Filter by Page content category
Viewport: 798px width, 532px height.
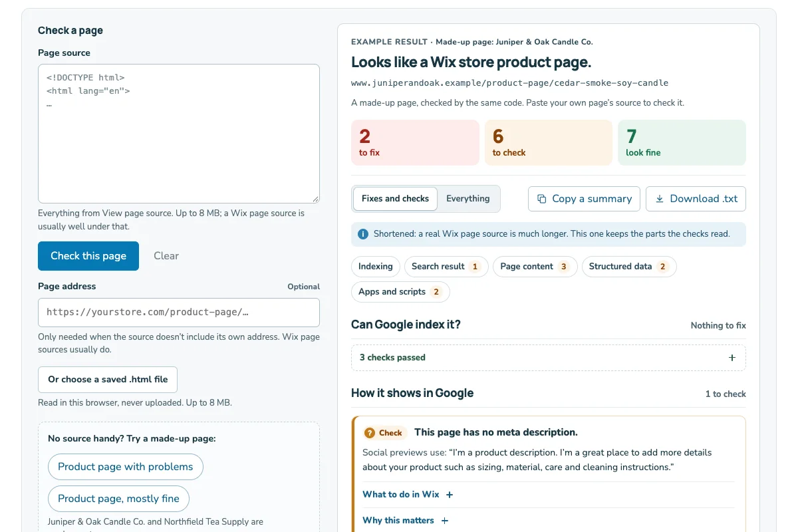coord(535,267)
